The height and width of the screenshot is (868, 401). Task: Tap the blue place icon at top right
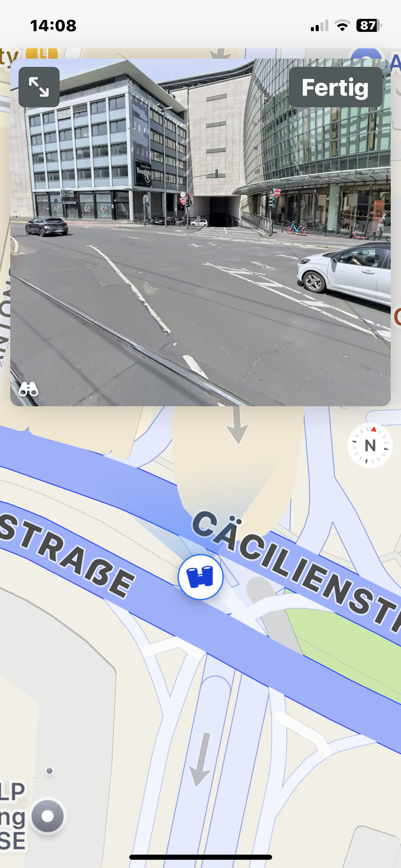(x=366, y=54)
